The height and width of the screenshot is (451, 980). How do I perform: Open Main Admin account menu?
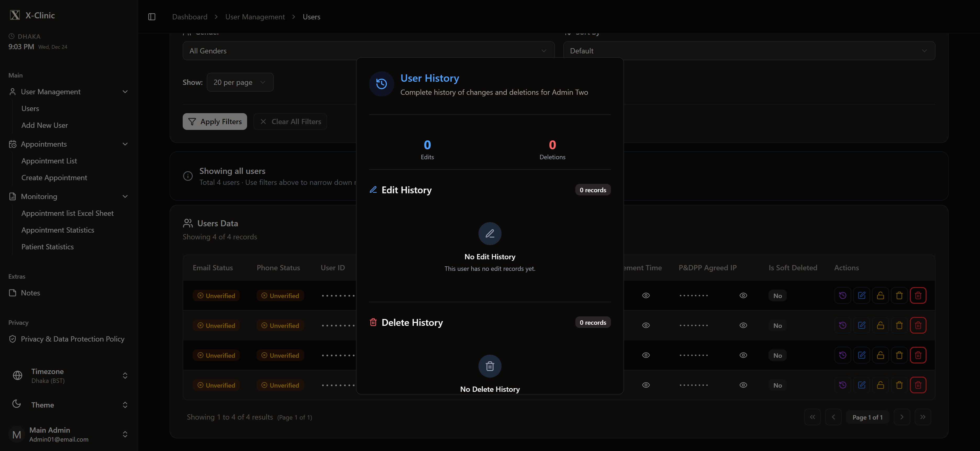pos(69,434)
